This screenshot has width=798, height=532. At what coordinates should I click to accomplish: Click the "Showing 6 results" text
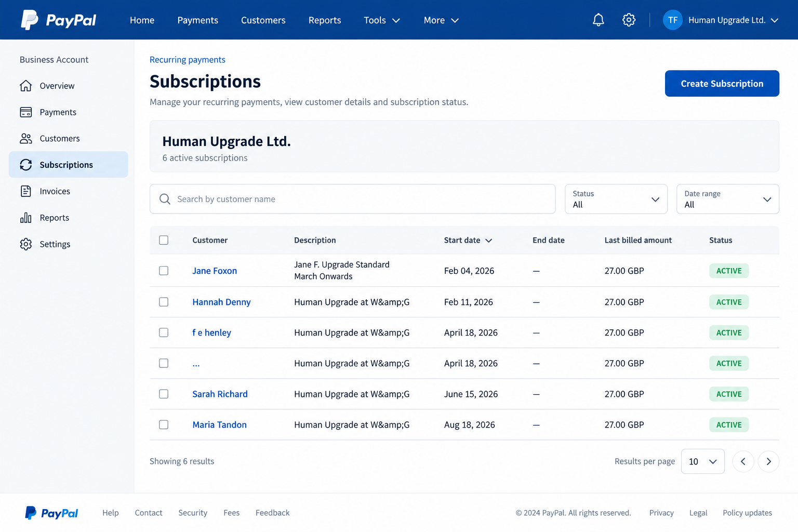point(182,461)
